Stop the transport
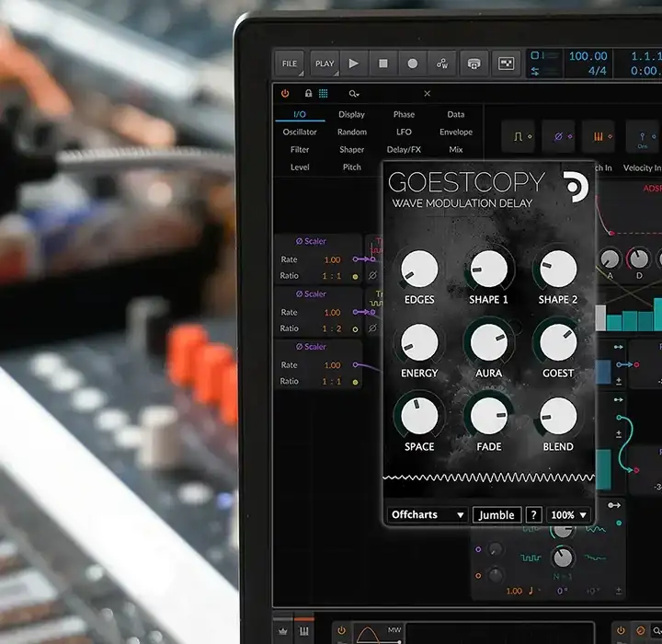 click(x=383, y=63)
